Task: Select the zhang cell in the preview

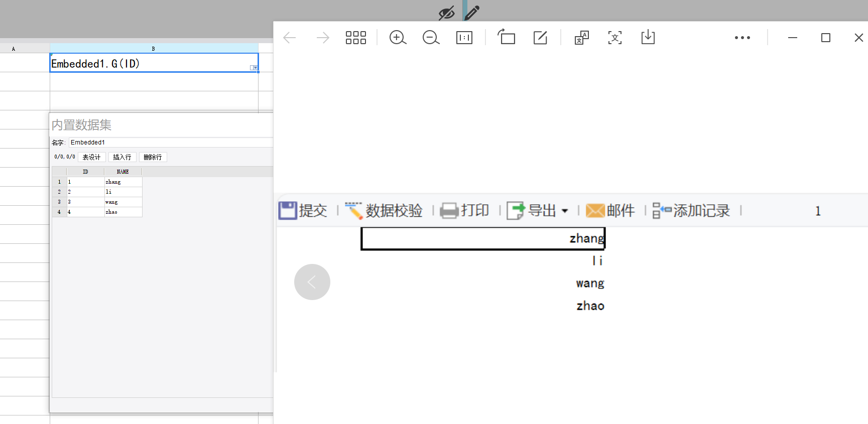Action: [483, 238]
